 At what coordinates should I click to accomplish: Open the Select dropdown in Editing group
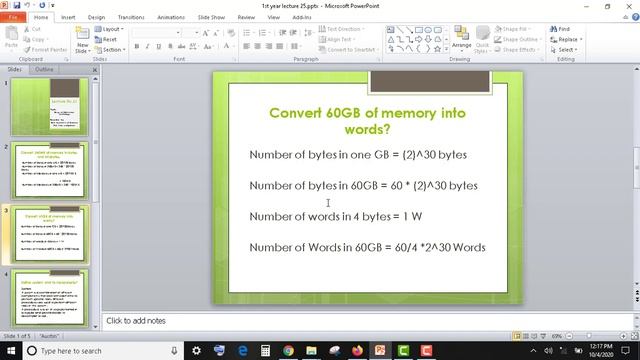pos(563,49)
